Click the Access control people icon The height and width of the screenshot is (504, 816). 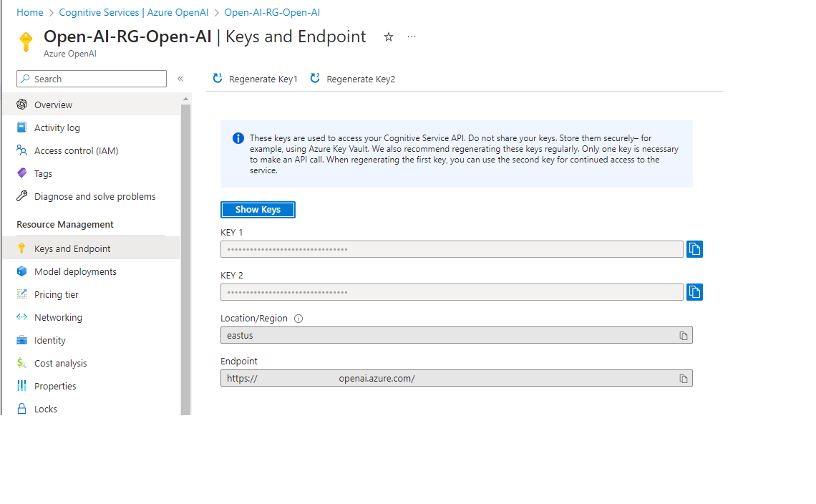[x=22, y=150]
